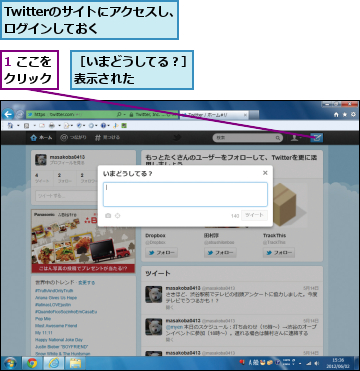Open the IE tools gear icon
The width and height of the screenshot is (360, 371).
(x=353, y=114)
